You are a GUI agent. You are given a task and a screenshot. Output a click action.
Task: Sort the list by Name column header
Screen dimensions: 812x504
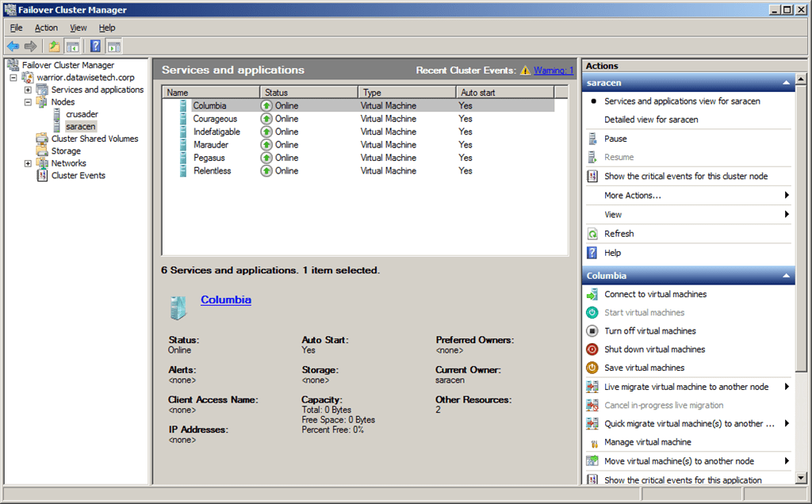(211, 93)
